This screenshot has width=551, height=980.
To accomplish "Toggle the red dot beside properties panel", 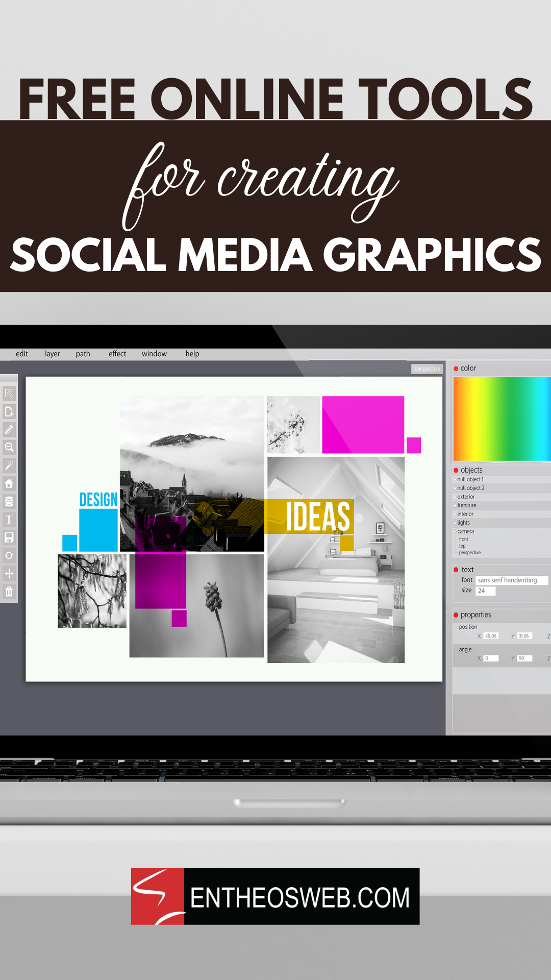I will tap(456, 615).
